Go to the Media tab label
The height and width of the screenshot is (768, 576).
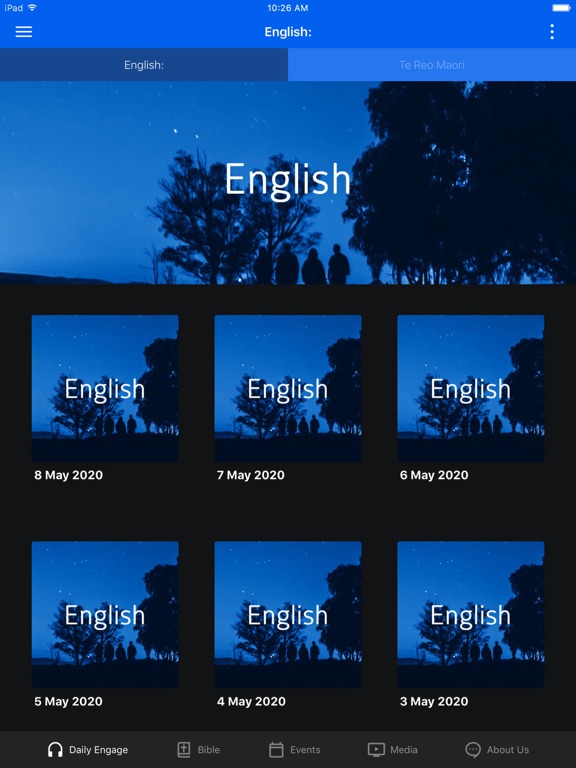[x=404, y=750]
